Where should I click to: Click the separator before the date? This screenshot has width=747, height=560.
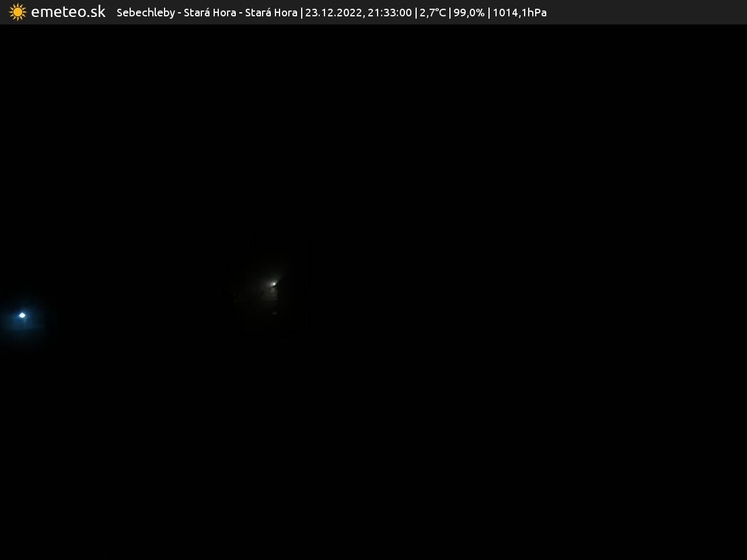301,13
